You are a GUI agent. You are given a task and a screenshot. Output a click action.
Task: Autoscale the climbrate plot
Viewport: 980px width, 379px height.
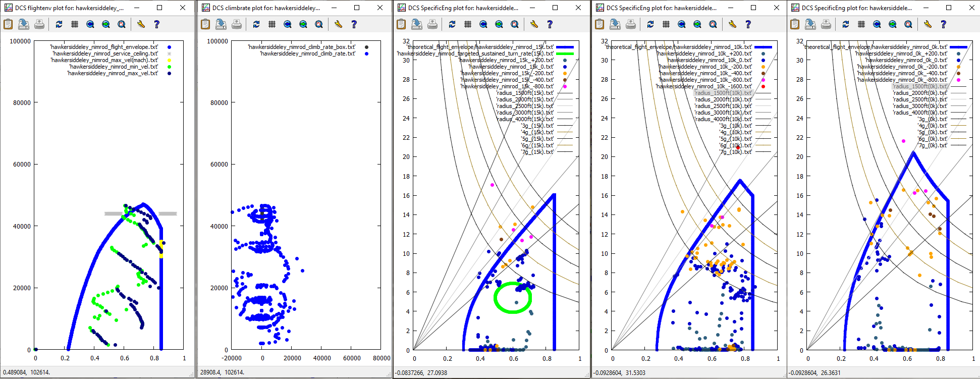click(x=319, y=24)
